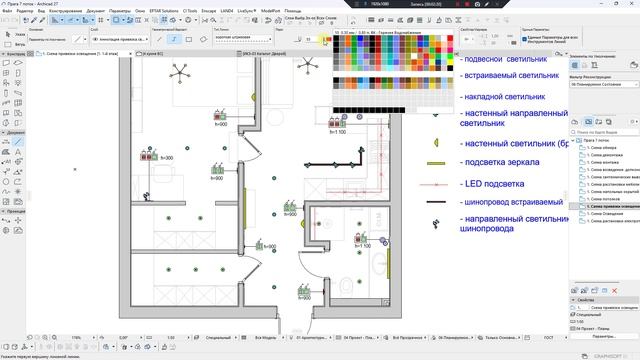The width and height of the screenshot is (640, 360).
Task: Pick the white pen swatch in palette
Action: [x=414, y=56]
